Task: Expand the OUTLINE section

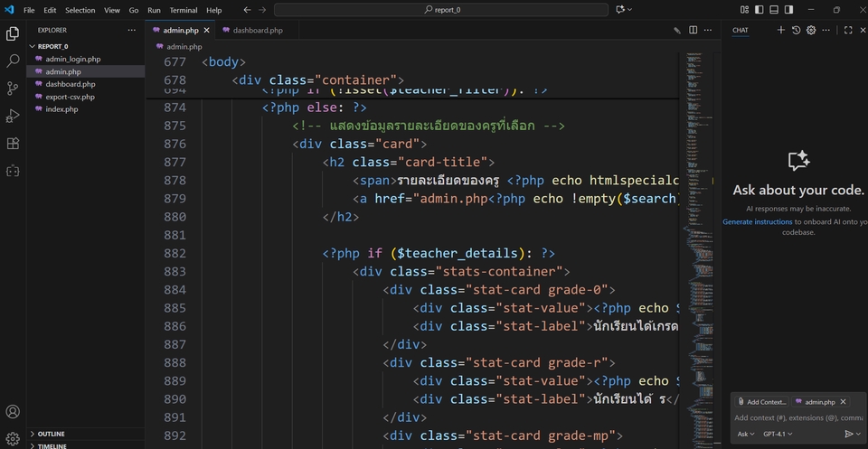Action: [x=86, y=434]
